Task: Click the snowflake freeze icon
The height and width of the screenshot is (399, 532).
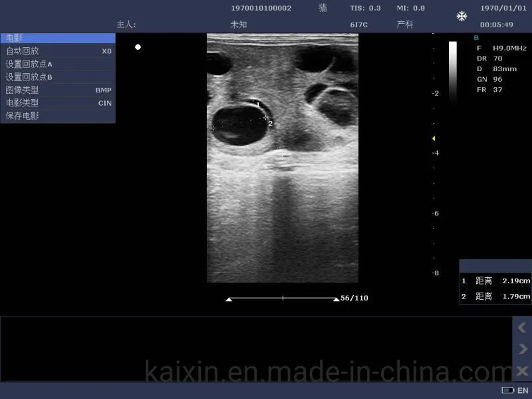Action: click(462, 16)
